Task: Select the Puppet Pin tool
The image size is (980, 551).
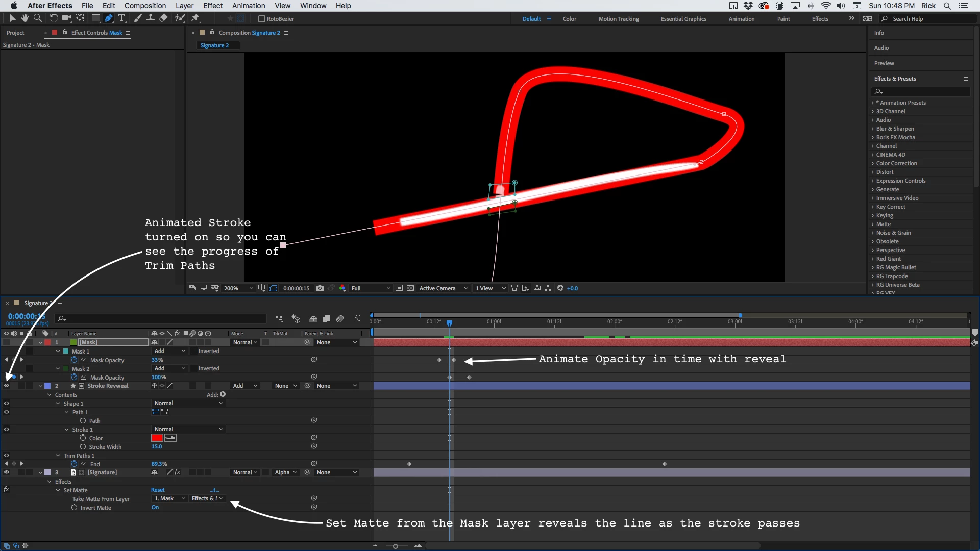Action: 195,18
